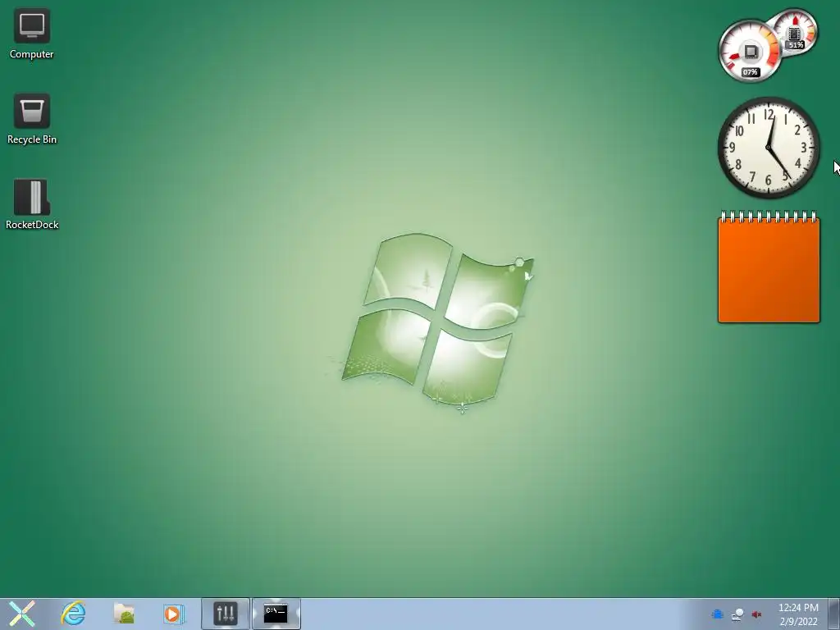Viewport: 840px width, 630px height.
Task: Open the Start menu button
Action: click(x=22, y=614)
